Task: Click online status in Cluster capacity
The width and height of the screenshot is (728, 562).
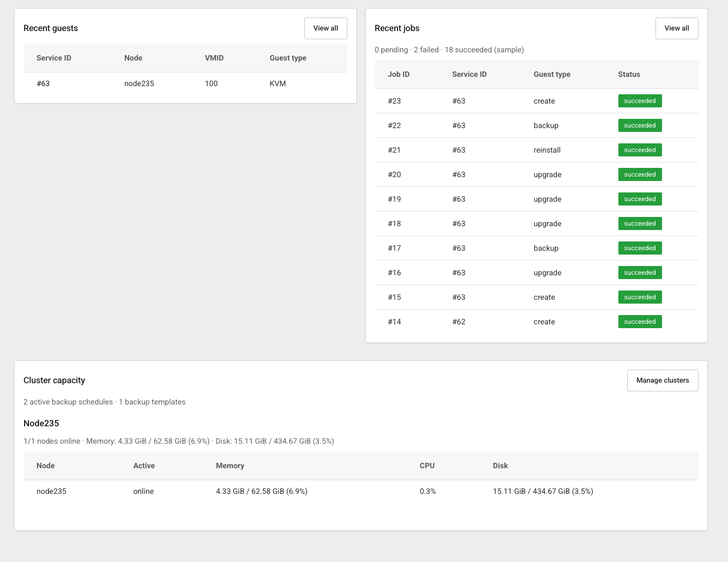Action: (x=143, y=491)
